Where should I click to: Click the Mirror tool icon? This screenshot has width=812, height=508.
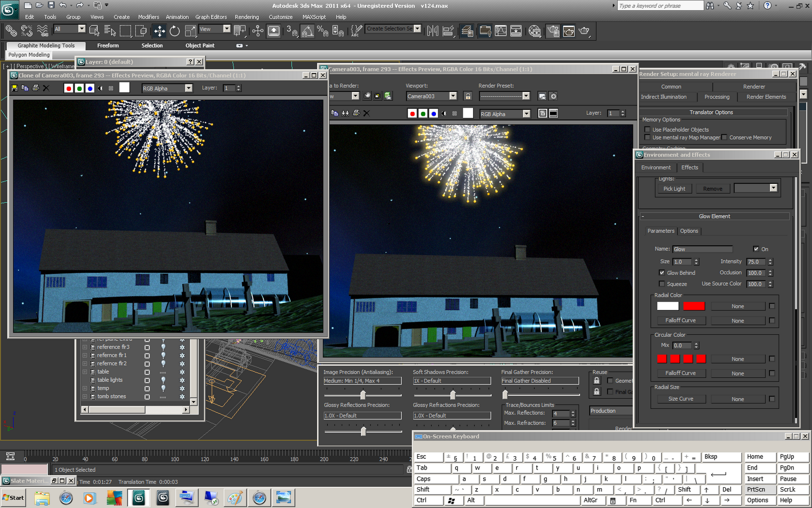[432, 31]
